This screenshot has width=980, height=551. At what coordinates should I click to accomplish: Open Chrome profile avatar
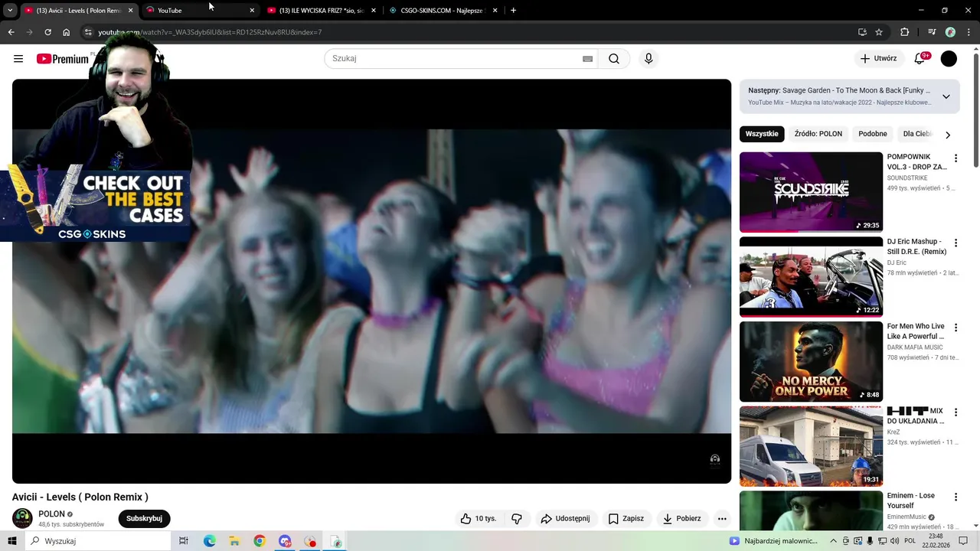tap(950, 32)
